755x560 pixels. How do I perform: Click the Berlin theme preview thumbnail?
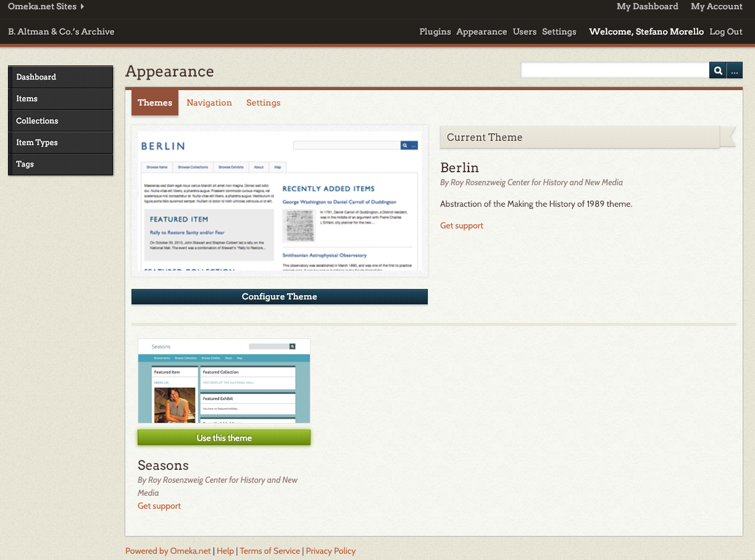pyautogui.click(x=280, y=201)
